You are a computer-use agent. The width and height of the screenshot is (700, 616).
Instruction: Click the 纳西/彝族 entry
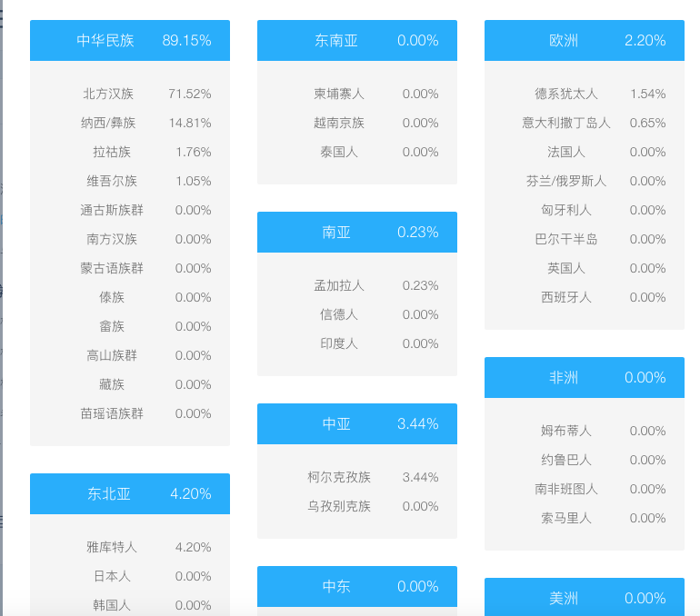(129, 123)
